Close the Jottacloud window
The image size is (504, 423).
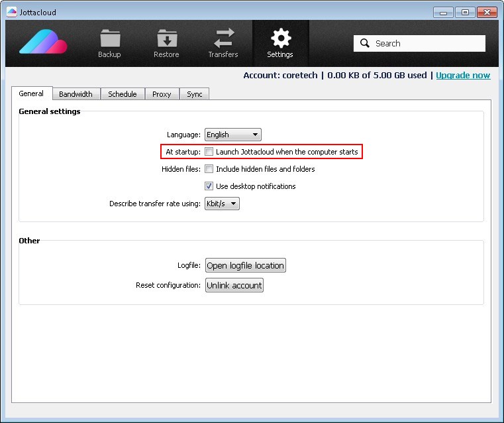(x=487, y=13)
